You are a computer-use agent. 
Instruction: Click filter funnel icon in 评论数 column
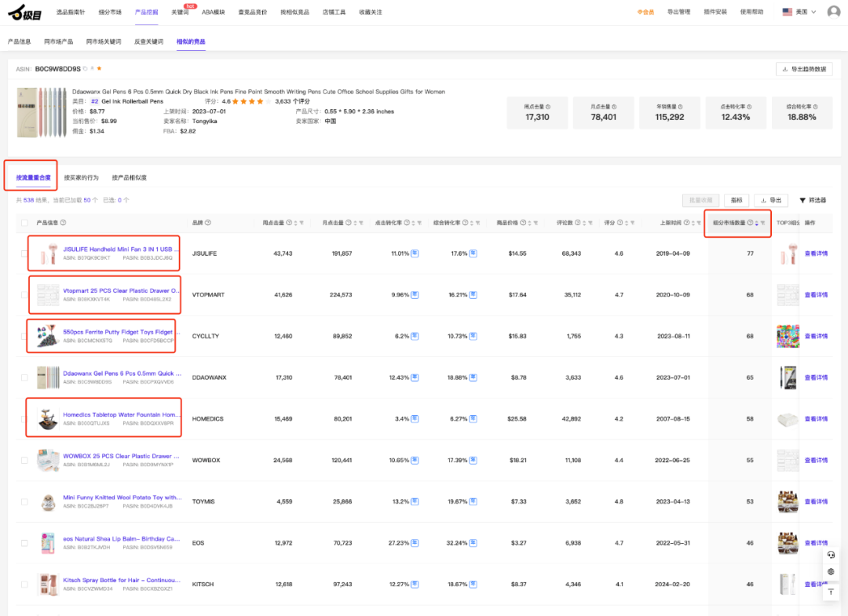point(590,223)
